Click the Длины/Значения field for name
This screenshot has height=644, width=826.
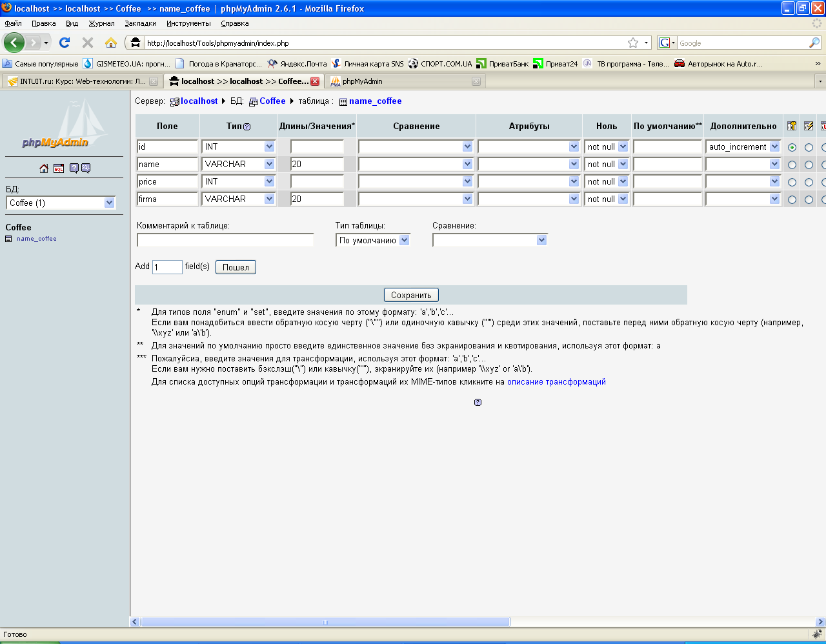317,164
